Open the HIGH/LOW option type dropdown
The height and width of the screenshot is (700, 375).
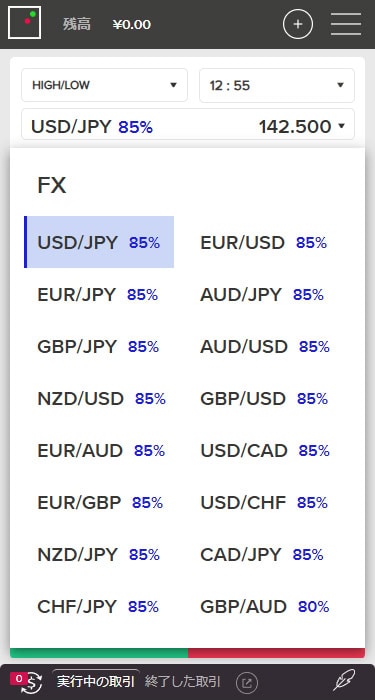click(104, 85)
